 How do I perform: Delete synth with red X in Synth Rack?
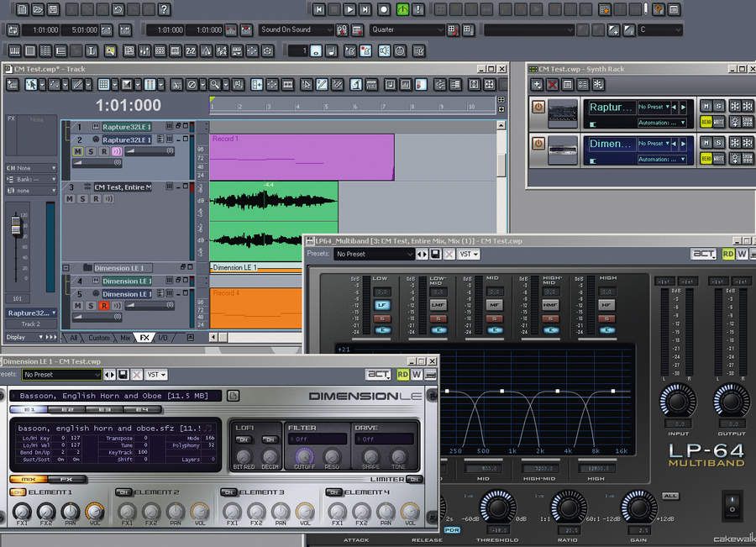552,85
